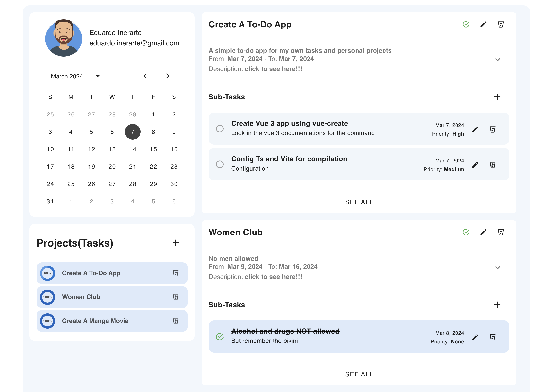Edit the Alcohol and drugs NOT allowed sub-task
549x392 pixels.
[475, 337]
